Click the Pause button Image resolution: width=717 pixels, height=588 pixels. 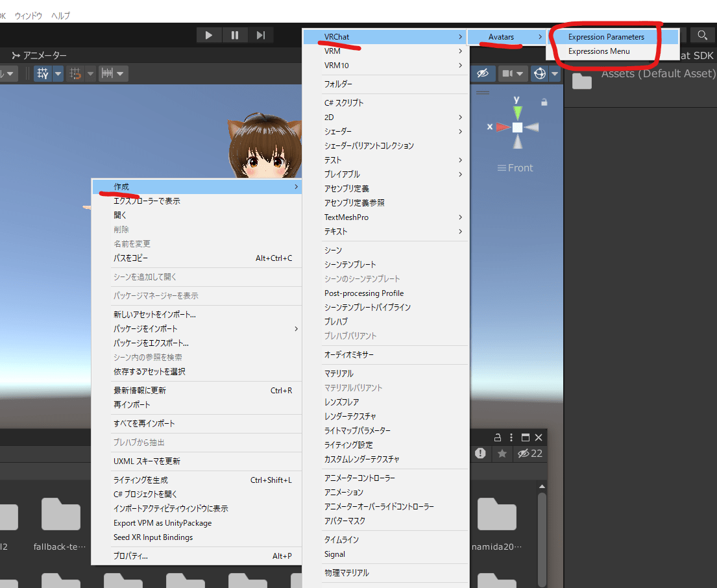pos(235,35)
